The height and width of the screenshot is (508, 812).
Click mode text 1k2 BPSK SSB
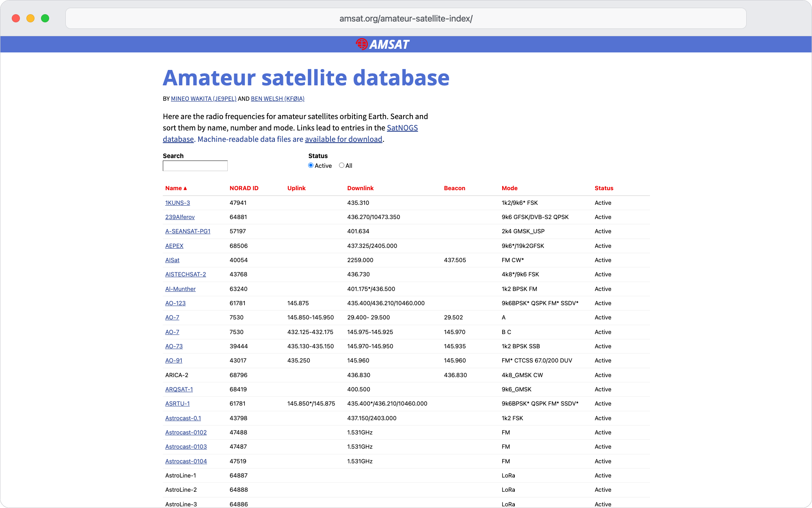(x=521, y=346)
